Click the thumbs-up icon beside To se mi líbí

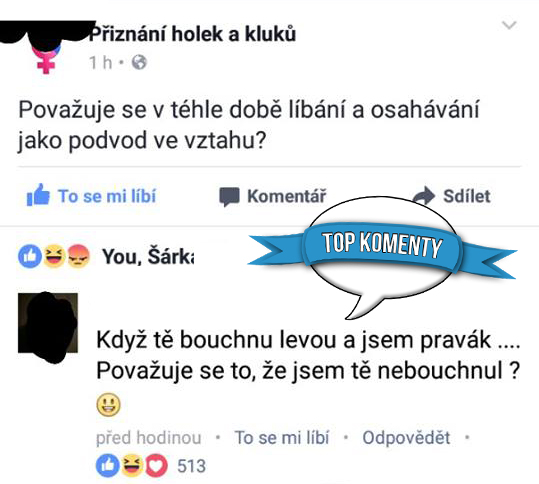click(x=38, y=195)
